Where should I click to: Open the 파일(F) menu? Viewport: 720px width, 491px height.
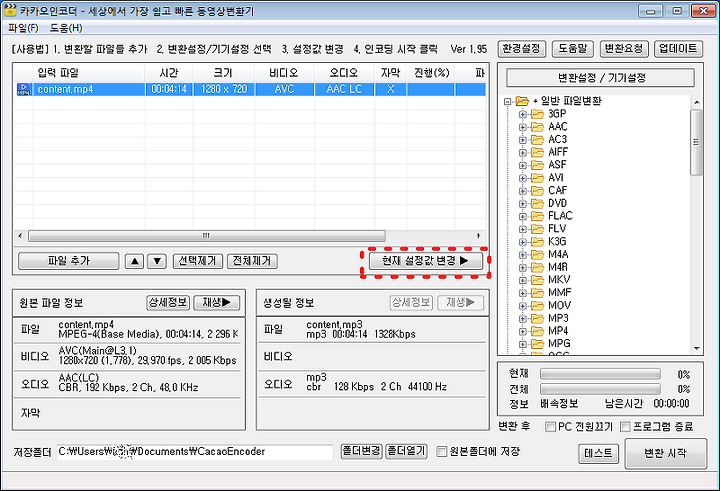23,28
